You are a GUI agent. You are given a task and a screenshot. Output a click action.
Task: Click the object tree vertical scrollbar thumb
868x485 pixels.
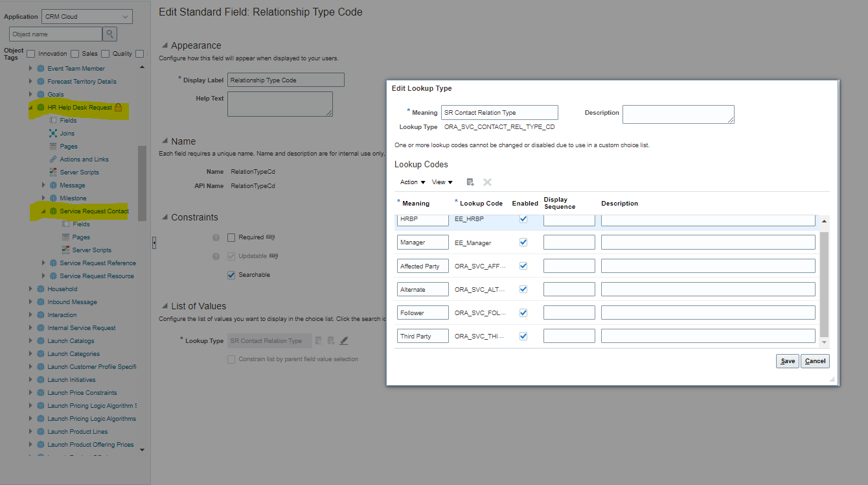[143, 183]
